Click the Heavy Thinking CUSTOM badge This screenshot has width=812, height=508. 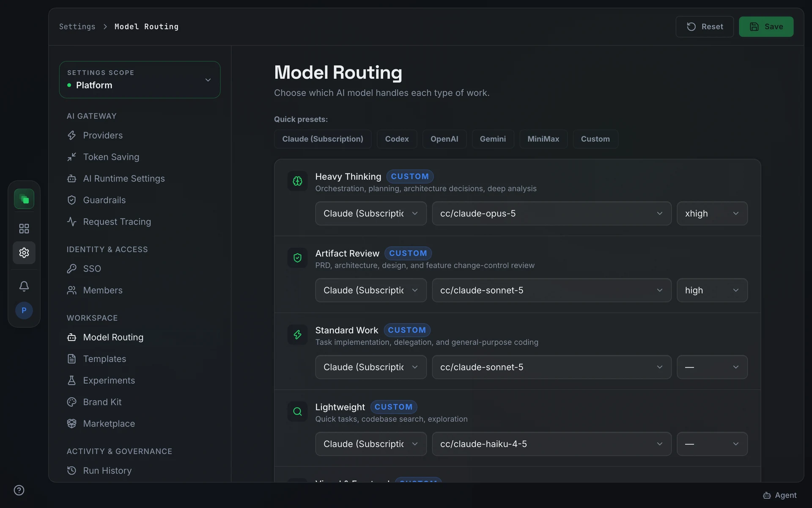pyautogui.click(x=410, y=177)
